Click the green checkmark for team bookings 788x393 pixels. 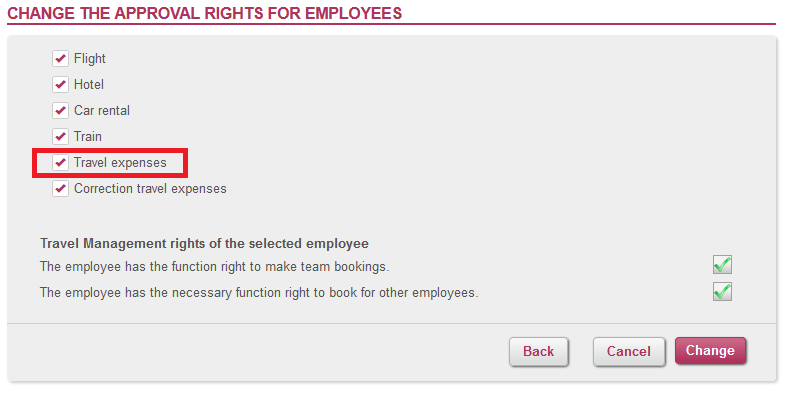722,265
